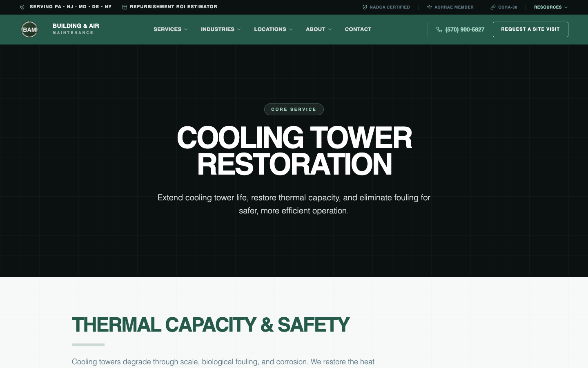
Task: Expand the SERVICES dropdown menu
Action: [x=170, y=29]
